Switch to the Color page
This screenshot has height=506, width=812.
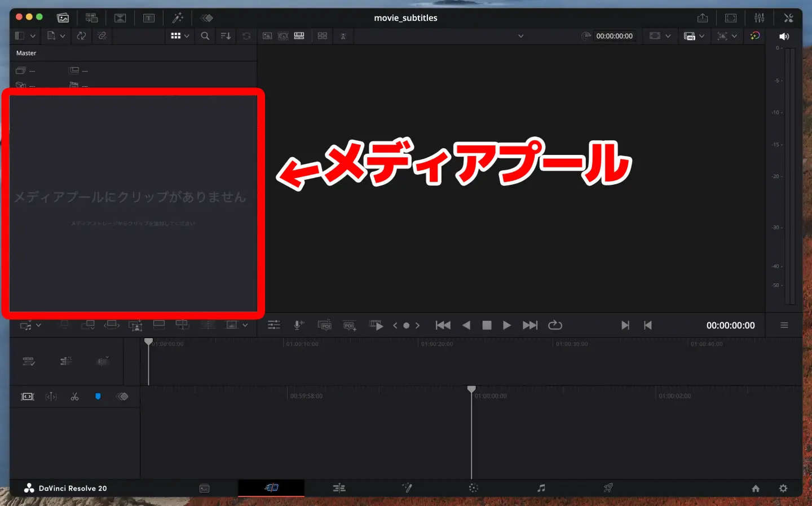(473, 488)
